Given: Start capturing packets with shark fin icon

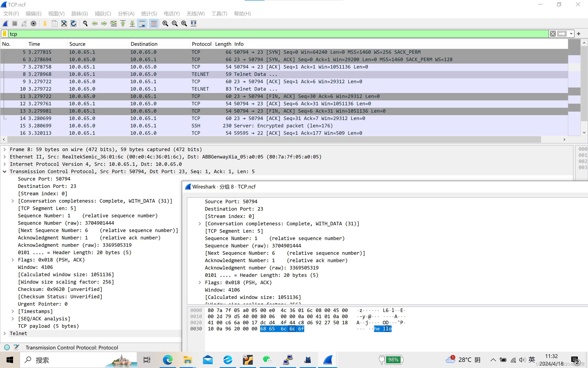Looking at the screenshot, I should [x=5, y=24].
